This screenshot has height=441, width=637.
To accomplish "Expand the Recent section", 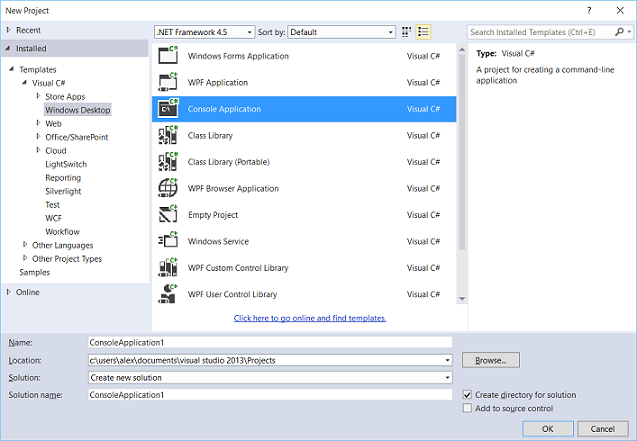I will click(x=8, y=30).
